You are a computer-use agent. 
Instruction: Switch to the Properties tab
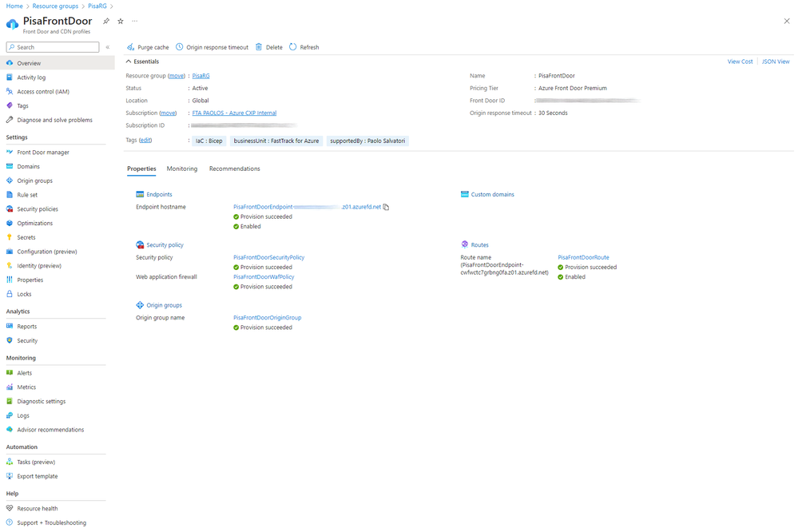(x=141, y=169)
